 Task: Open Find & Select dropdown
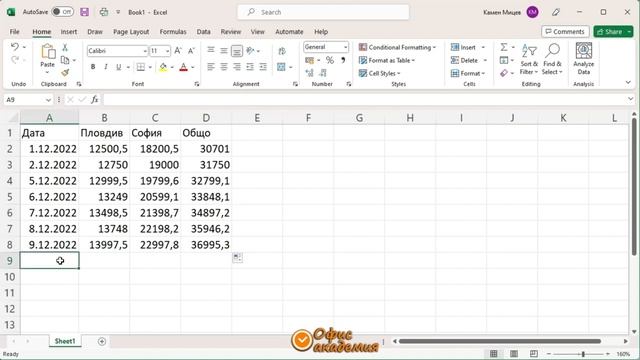(x=552, y=60)
